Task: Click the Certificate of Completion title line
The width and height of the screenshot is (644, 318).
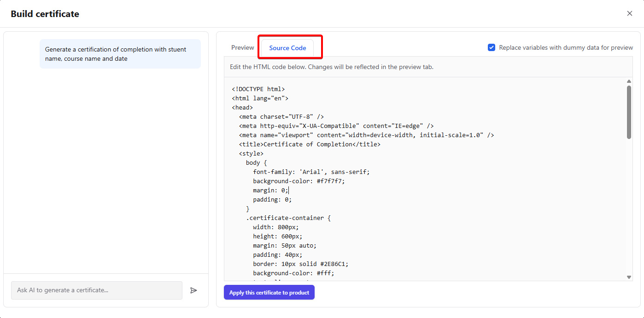Action: click(309, 144)
